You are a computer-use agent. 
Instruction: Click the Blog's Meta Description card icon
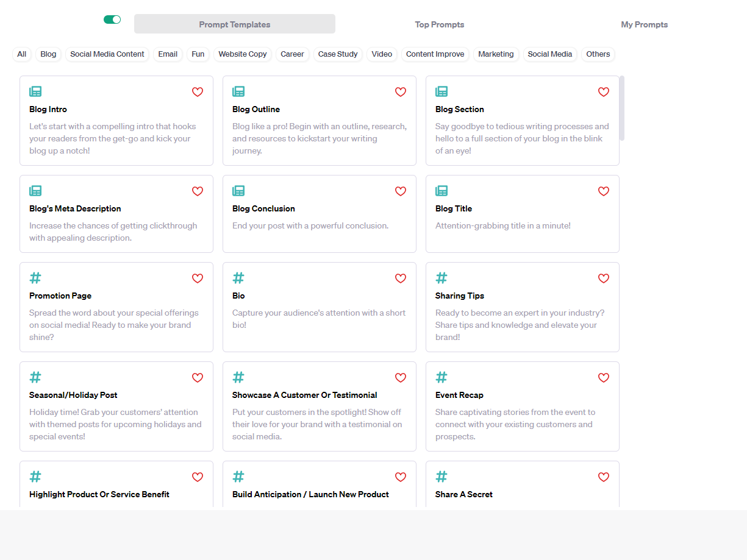point(35,190)
